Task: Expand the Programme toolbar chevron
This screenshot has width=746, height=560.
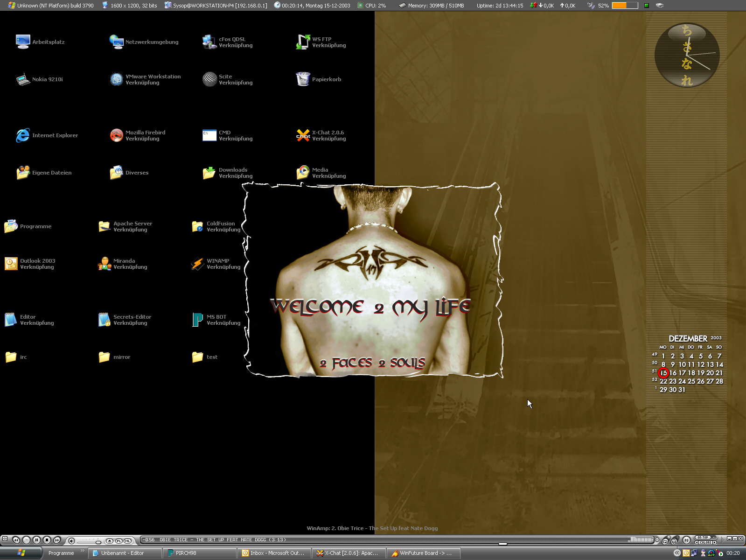Action: (x=83, y=551)
